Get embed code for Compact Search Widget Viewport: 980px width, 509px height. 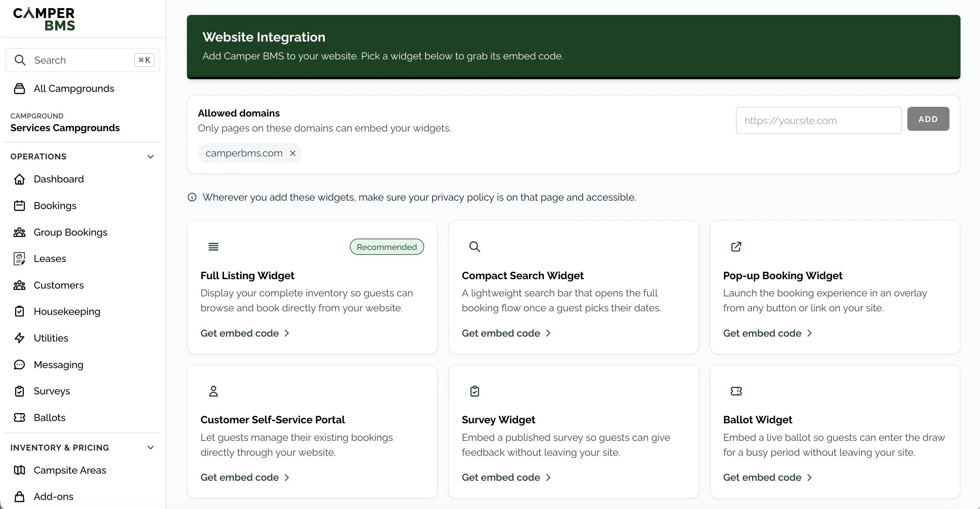[x=506, y=333]
